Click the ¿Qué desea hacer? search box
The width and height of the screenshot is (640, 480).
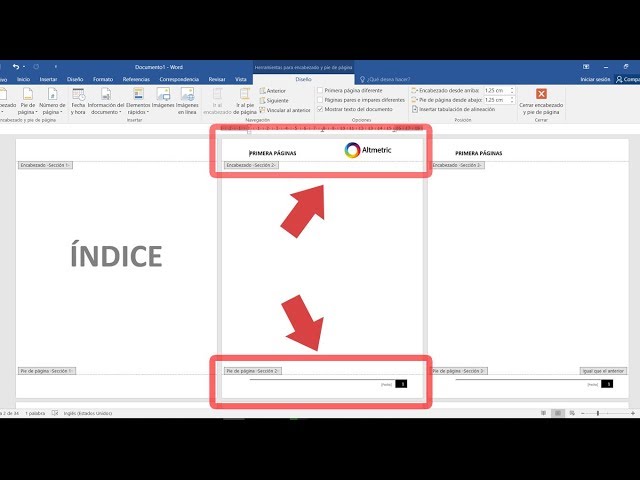pyautogui.click(x=390, y=79)
